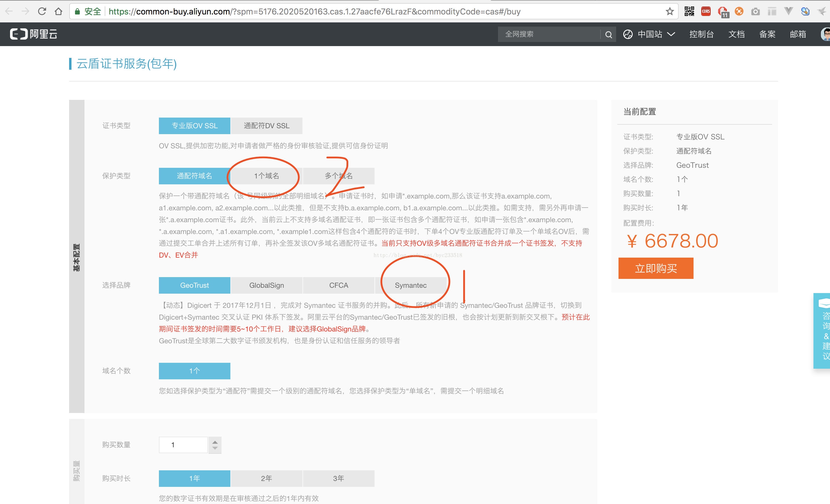Click the 立即购买 buy button
The width and height of the screenshot is (830, 504).
(656, 268)
